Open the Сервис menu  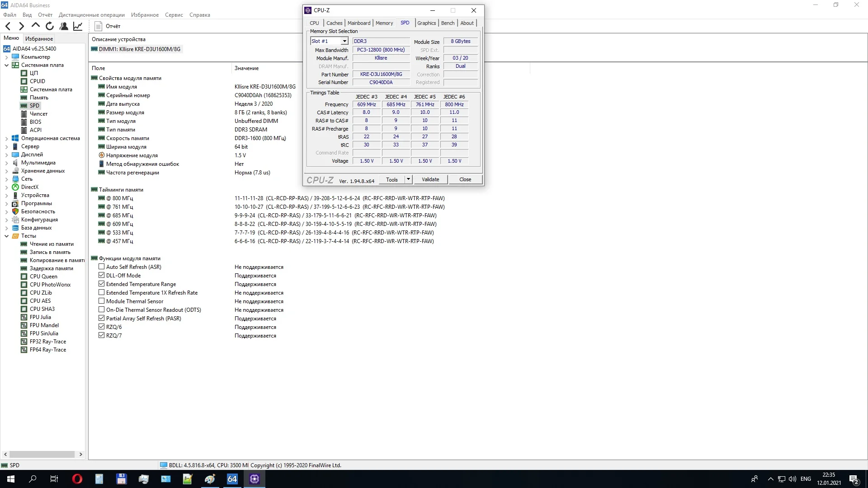coord(174,15)
